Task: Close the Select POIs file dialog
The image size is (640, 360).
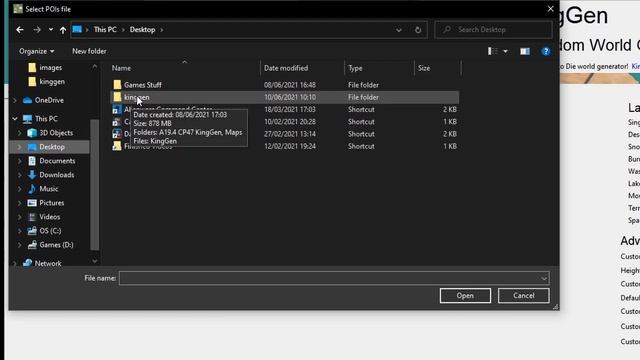Action: 550,9
